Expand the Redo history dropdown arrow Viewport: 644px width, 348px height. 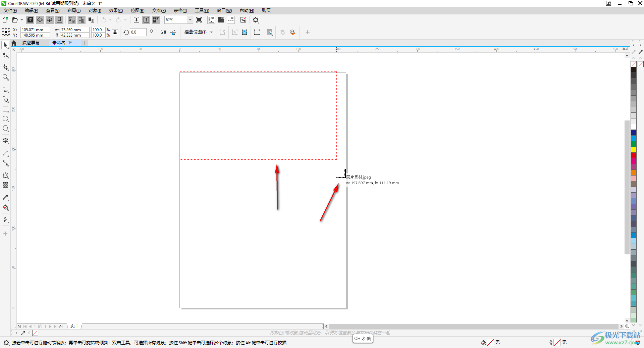tap(125, 20)
